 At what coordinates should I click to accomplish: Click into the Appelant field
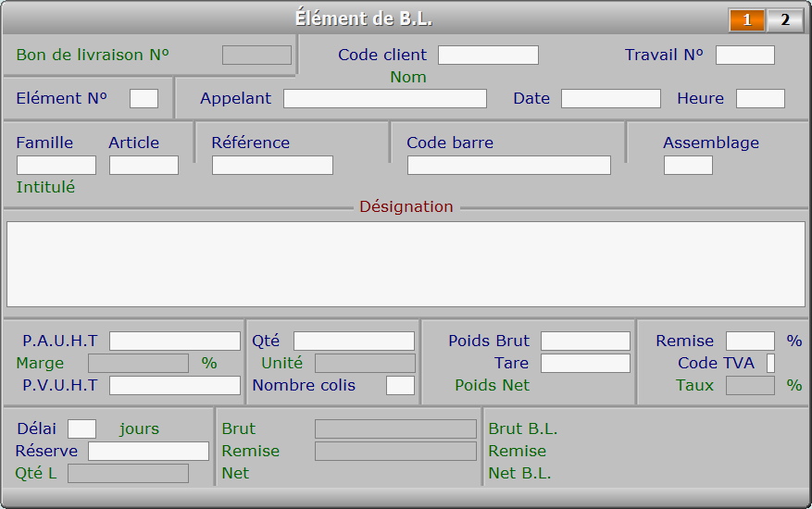(385, 98)
